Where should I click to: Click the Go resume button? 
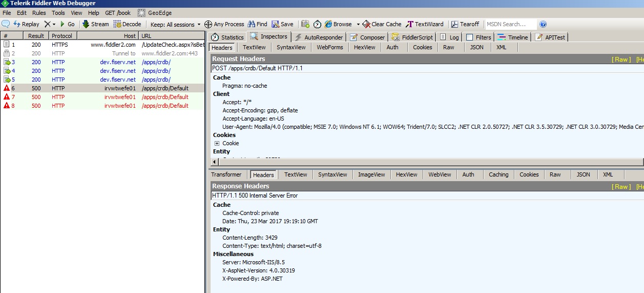[x=67, y=24]
